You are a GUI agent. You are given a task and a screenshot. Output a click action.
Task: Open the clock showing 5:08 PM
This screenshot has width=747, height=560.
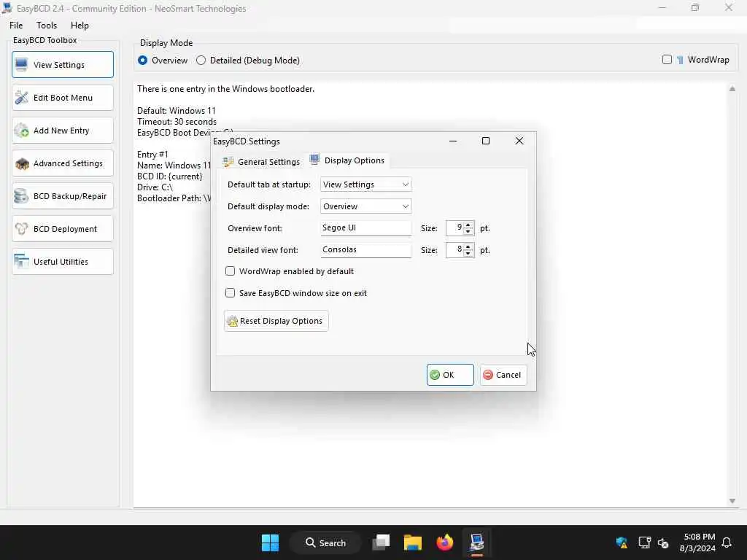click(697, 542)
